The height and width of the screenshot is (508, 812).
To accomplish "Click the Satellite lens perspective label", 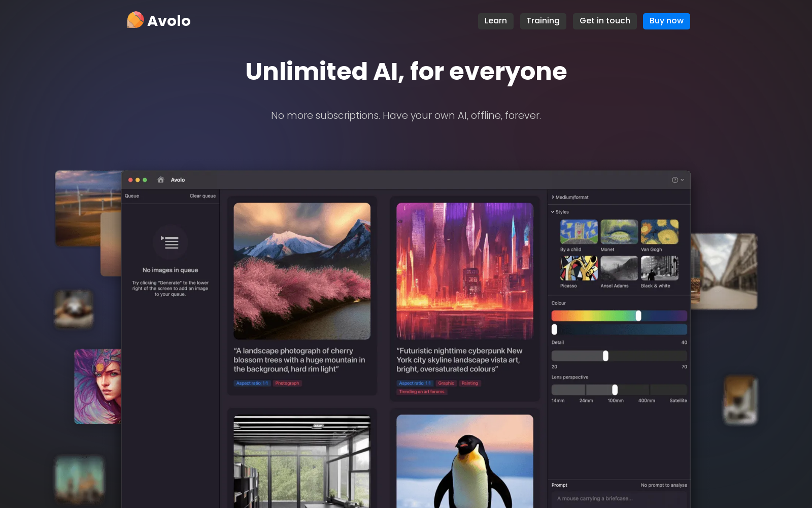I will [678, 401].
